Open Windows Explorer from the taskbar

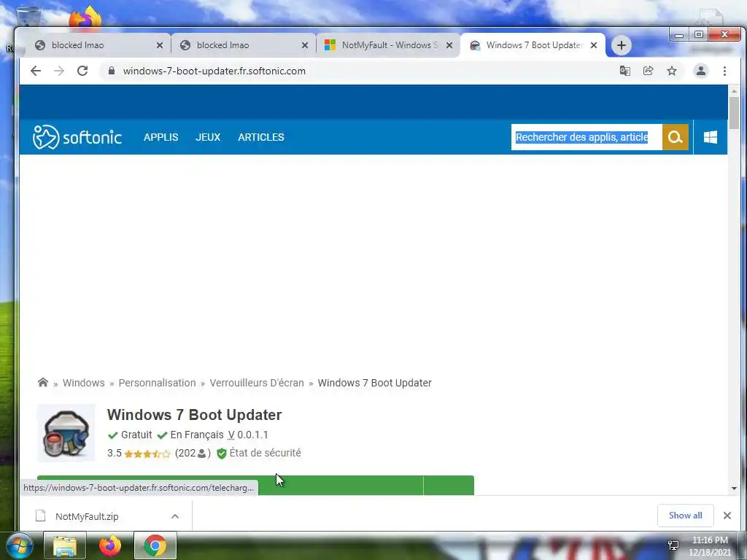(65, 545)
